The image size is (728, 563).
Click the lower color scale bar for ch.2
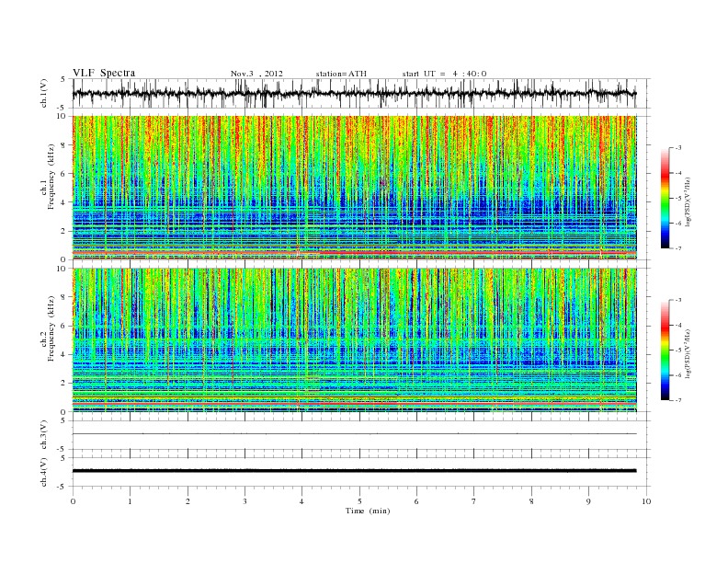(x=665, y=350)
